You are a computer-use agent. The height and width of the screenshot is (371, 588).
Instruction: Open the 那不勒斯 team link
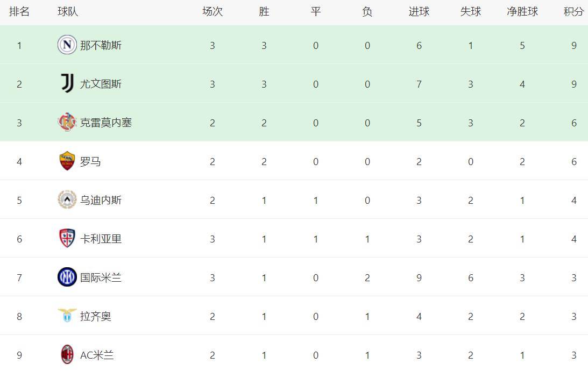(101, 45)
